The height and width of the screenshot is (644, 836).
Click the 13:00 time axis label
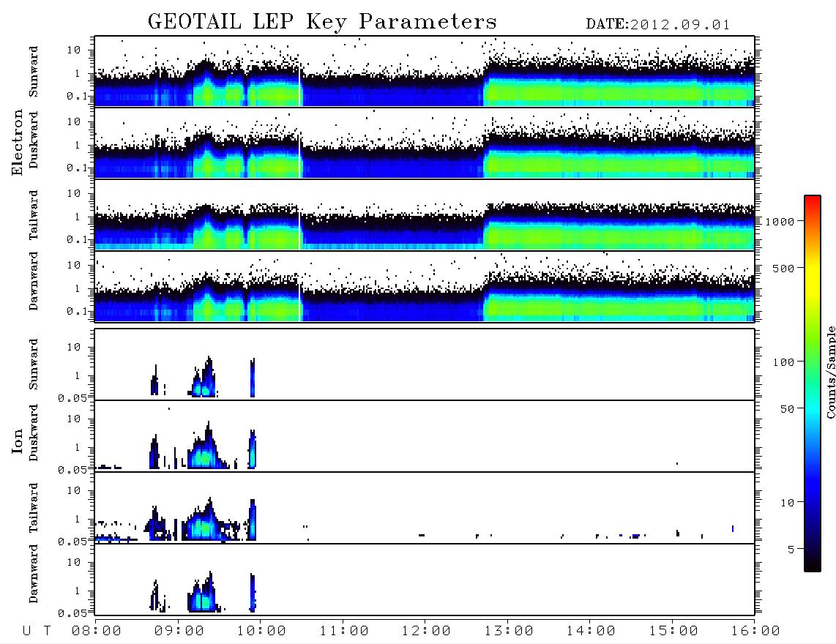[509, 631]
